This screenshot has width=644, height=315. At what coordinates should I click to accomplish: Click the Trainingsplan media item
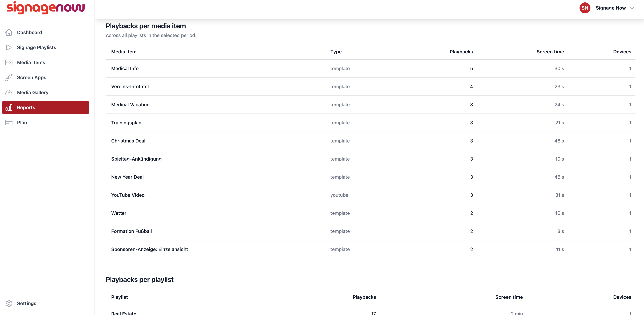(x=126, y=123)
